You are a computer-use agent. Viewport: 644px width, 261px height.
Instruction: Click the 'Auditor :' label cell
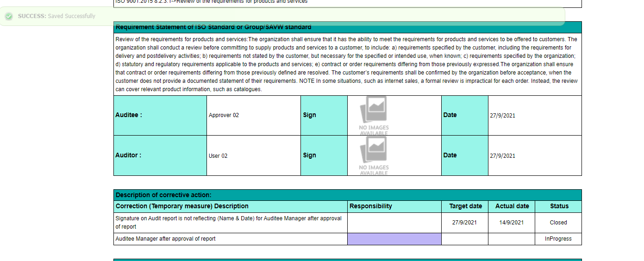pyautogui.click(x=160, y=155)
